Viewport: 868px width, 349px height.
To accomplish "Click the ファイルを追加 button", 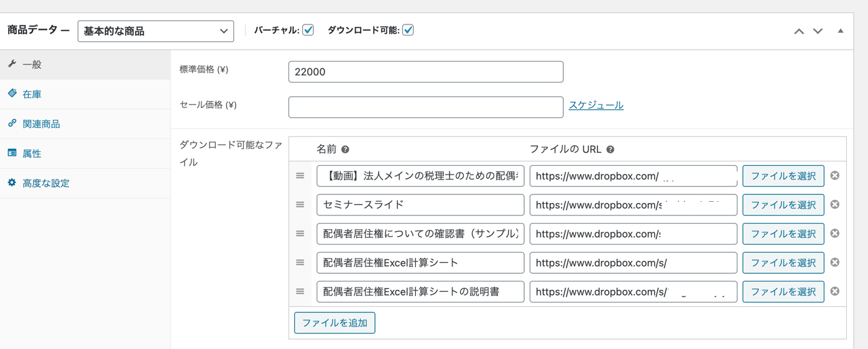I will tap(335, 323).
